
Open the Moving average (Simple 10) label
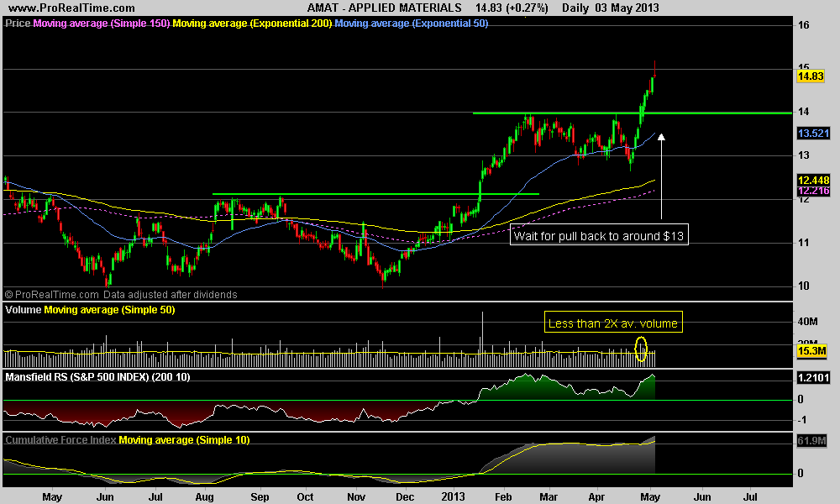(x=184, y=440)
